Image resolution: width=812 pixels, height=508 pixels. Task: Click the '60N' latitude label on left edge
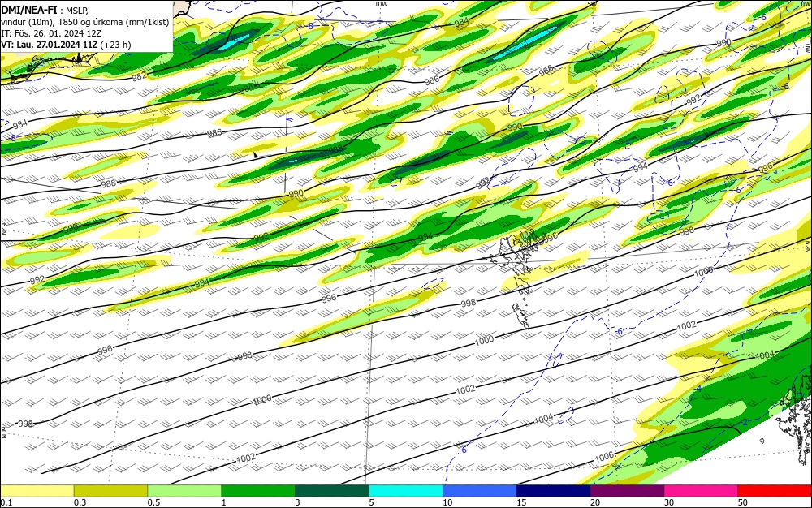coord(3,433)
